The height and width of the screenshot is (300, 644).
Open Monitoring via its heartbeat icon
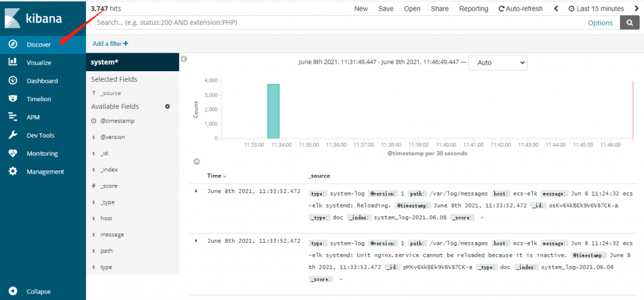pos(13,153)
